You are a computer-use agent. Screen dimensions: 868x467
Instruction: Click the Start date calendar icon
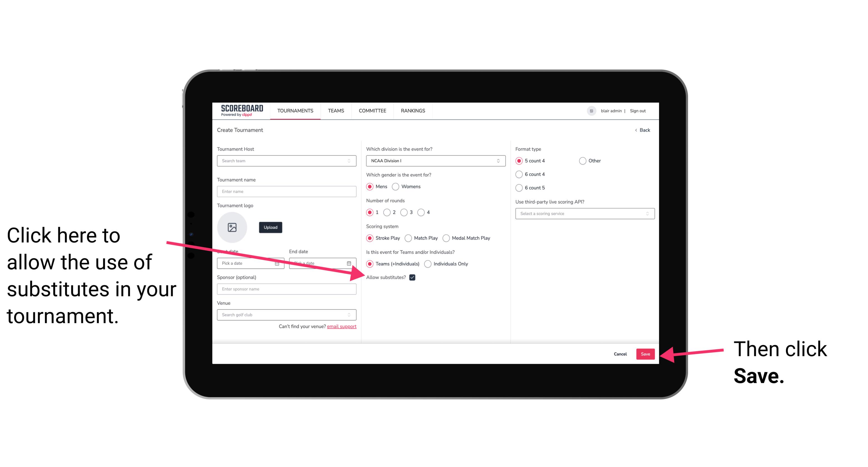click(x=278, y=263)
